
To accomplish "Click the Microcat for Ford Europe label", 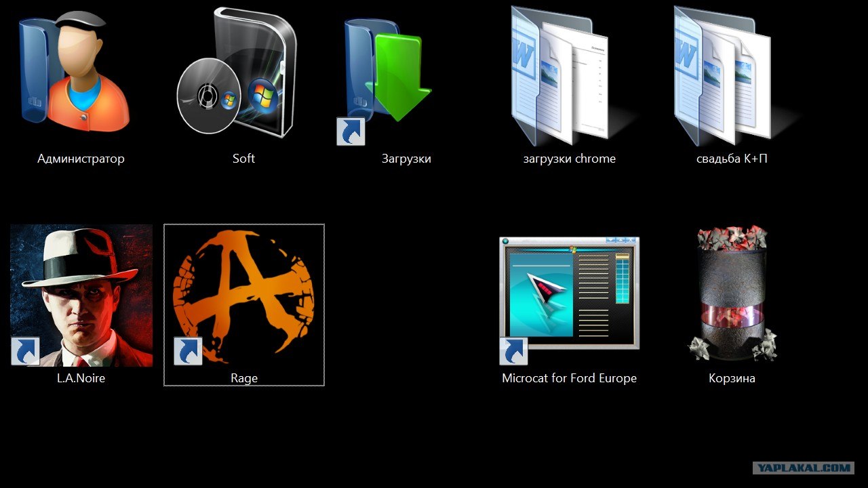I will tap(570, 378).
